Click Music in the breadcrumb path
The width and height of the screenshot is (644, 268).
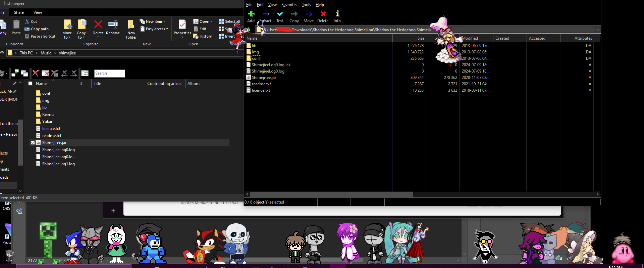(x=46, y=53)
